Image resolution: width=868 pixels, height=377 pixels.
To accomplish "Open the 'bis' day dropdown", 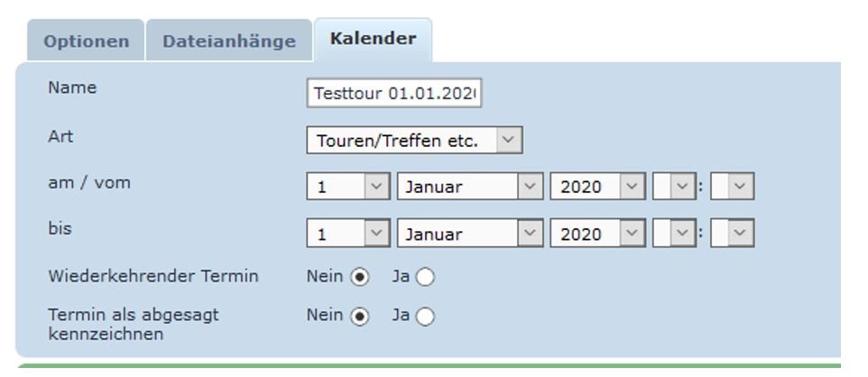I will [x=347, y=234].
